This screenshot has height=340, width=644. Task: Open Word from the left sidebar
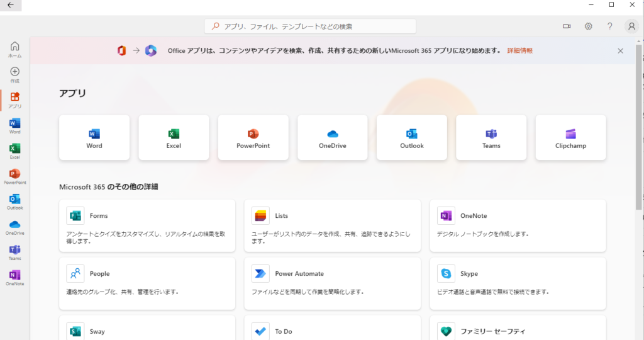pyautogui.click(x=15, y=126)
